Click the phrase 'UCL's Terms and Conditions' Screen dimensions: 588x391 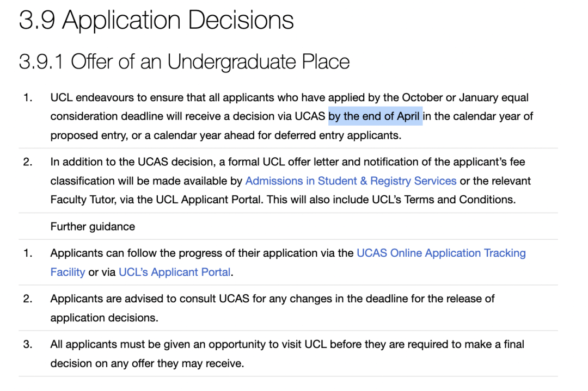tap(444, 200)
